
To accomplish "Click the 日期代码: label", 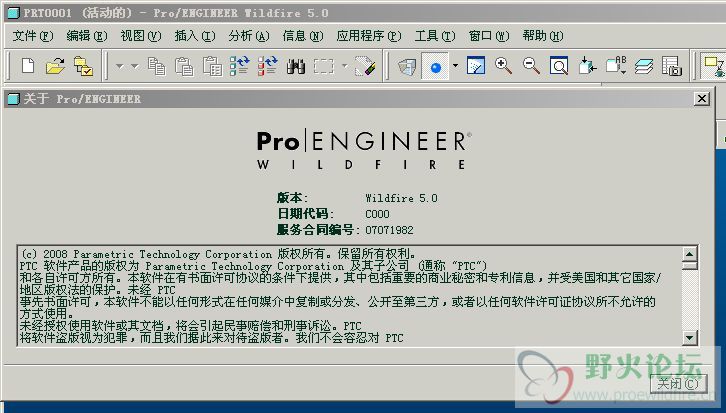I will tap(306, 214).
